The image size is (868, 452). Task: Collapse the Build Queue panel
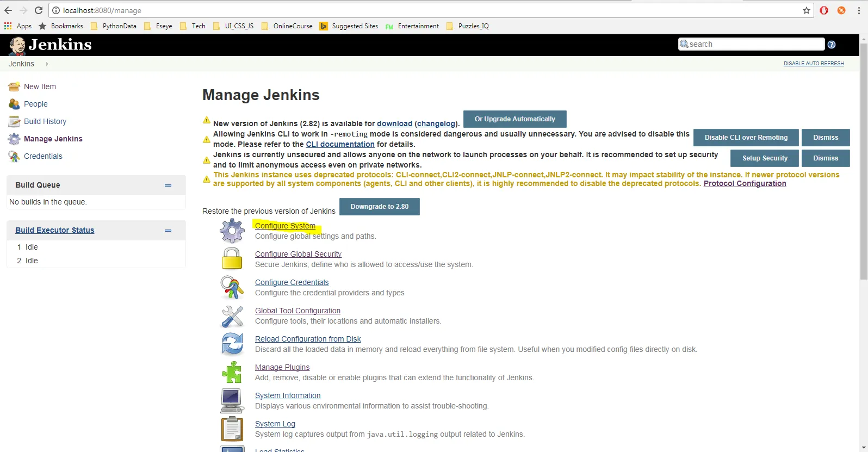coord(168,185)
